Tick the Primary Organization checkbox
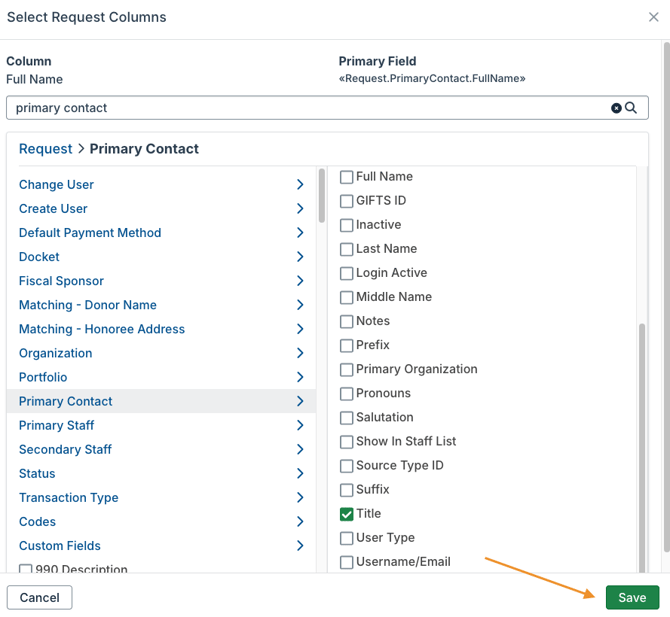 pos(347,370)
